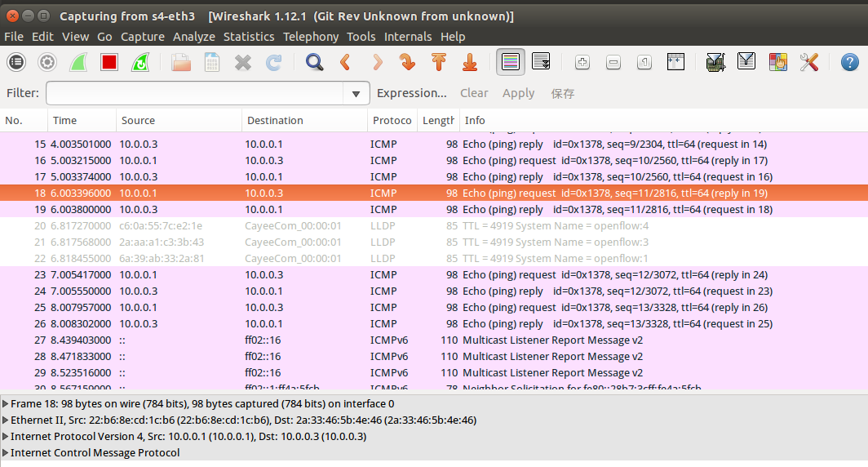Apply the display filter

coord(518,93)
